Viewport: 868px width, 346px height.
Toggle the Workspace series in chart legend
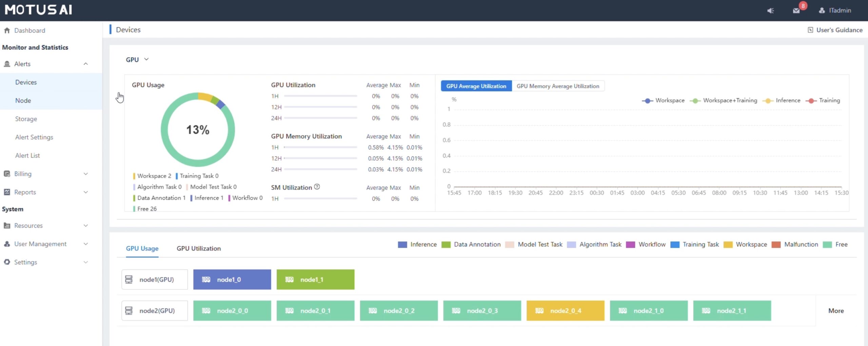[x=663, y=100]
